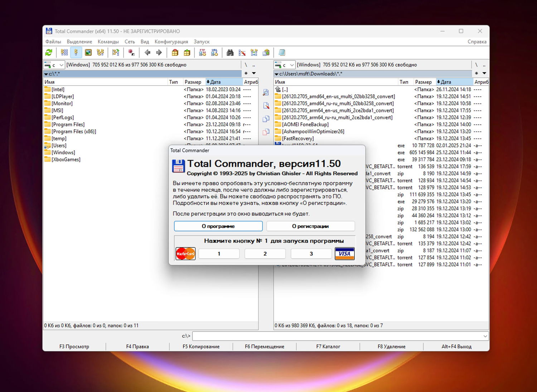Image resolution: width=537 pixels, height=392 pixels.
Task: Open the Файлы menu
Action: pos(53,42)
